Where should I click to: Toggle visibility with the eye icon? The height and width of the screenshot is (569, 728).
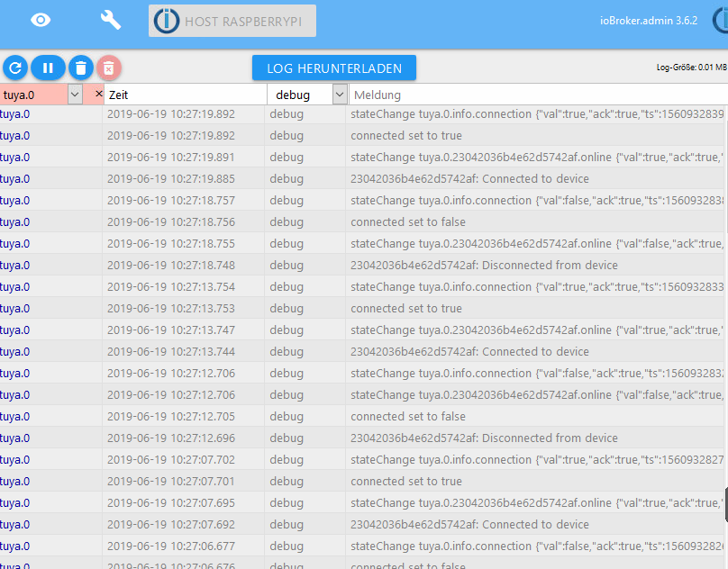[41, 20]
